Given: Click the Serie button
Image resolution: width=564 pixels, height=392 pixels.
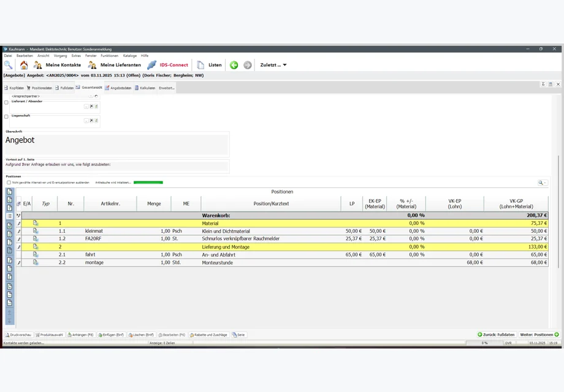Looking at the screenshot, I should [x=238, y=335].
